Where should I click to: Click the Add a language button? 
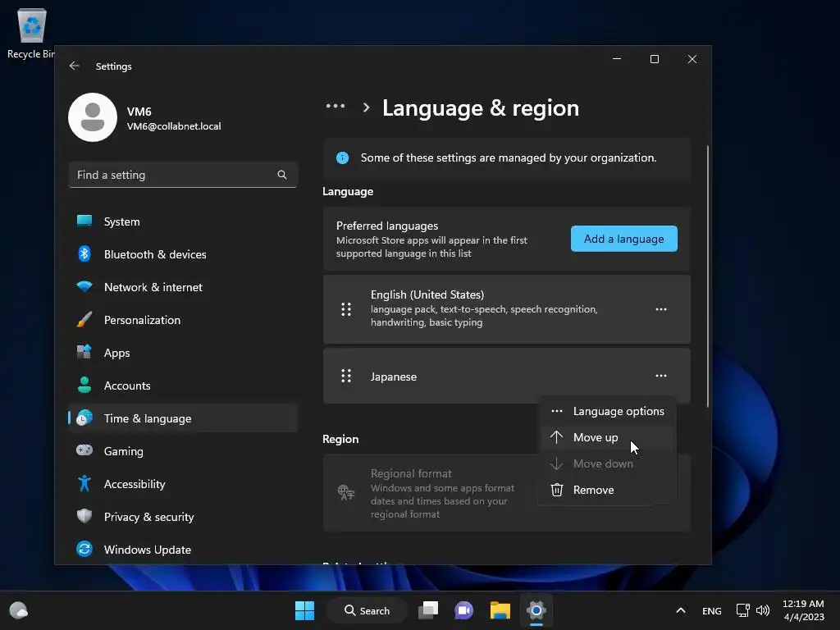(623, 239)
